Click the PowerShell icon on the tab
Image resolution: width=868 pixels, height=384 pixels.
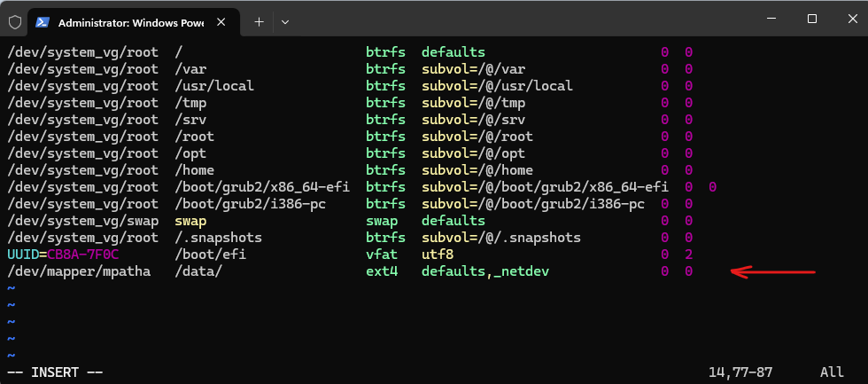[x=43, y=22]
